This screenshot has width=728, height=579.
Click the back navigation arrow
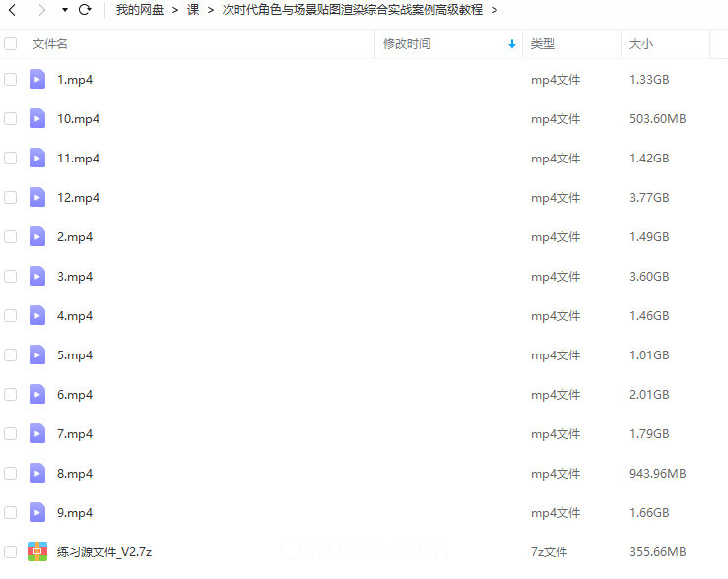point(12,10)
